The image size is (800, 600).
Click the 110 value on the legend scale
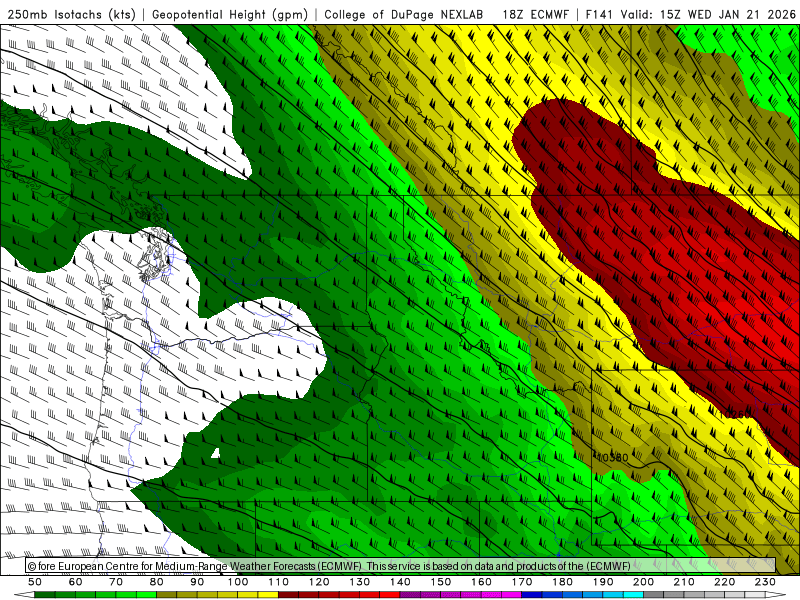coord(279,582)
